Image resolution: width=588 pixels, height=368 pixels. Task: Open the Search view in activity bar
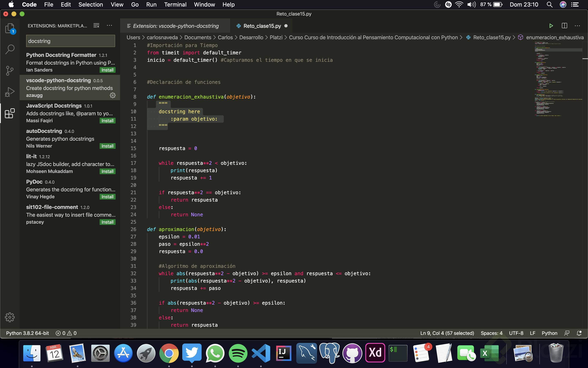coord(10,49)
